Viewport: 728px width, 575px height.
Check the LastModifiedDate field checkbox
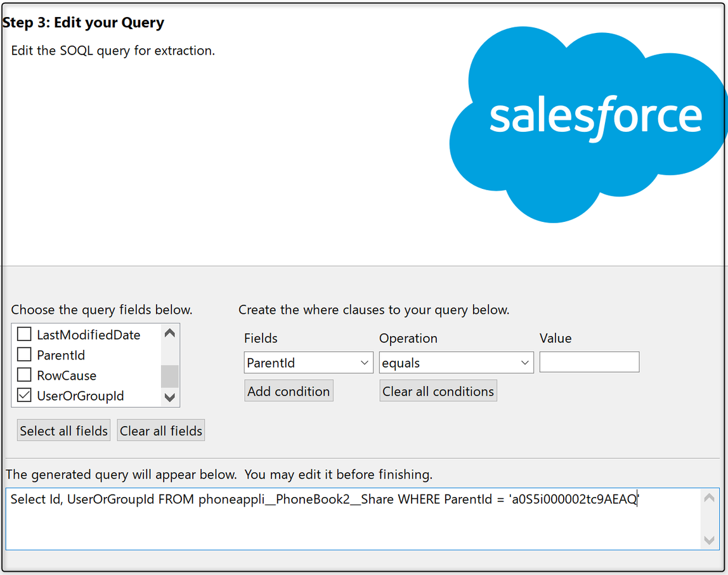point(24,334)
